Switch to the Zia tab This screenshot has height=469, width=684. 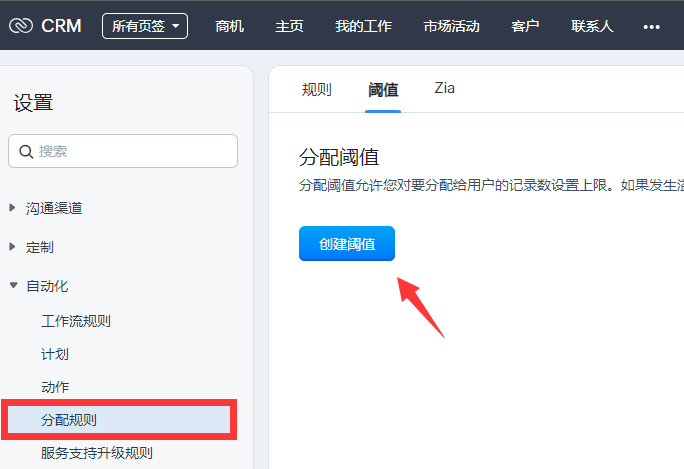click(444, 88)
